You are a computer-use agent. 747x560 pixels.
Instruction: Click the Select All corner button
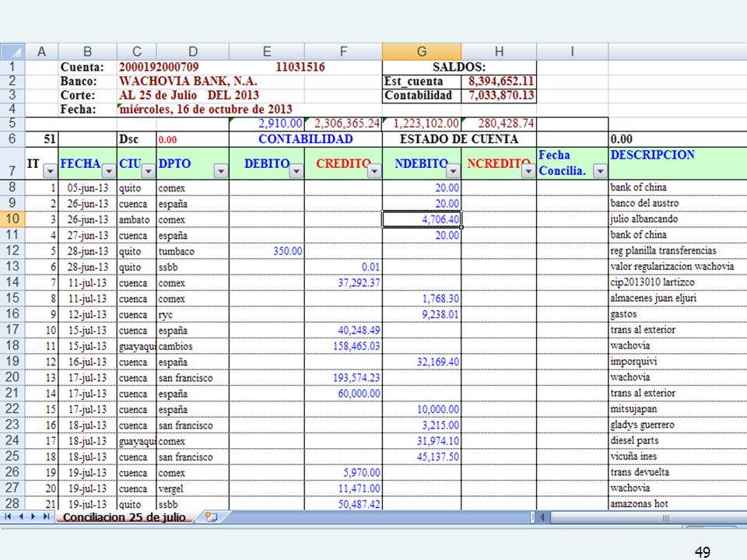(x=12, y=51)
